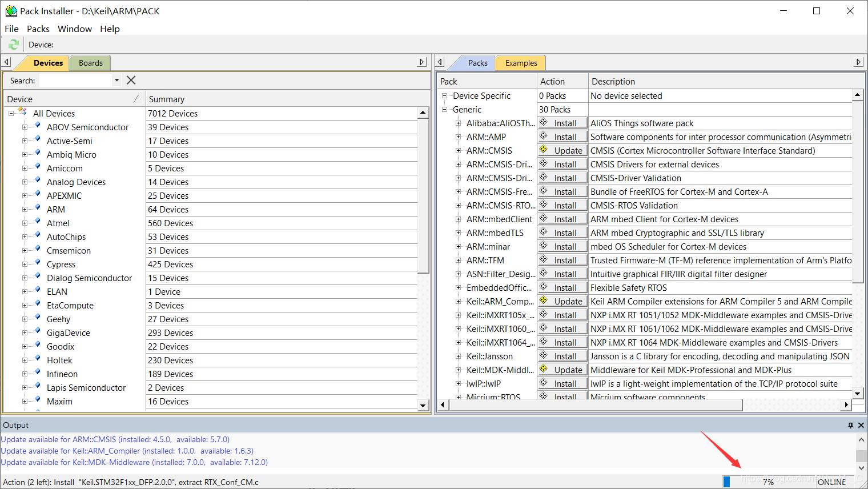Collapse the Generic pack group
Image resolution: width=868 pixels, height=489 pixels.
coord(444,110)
